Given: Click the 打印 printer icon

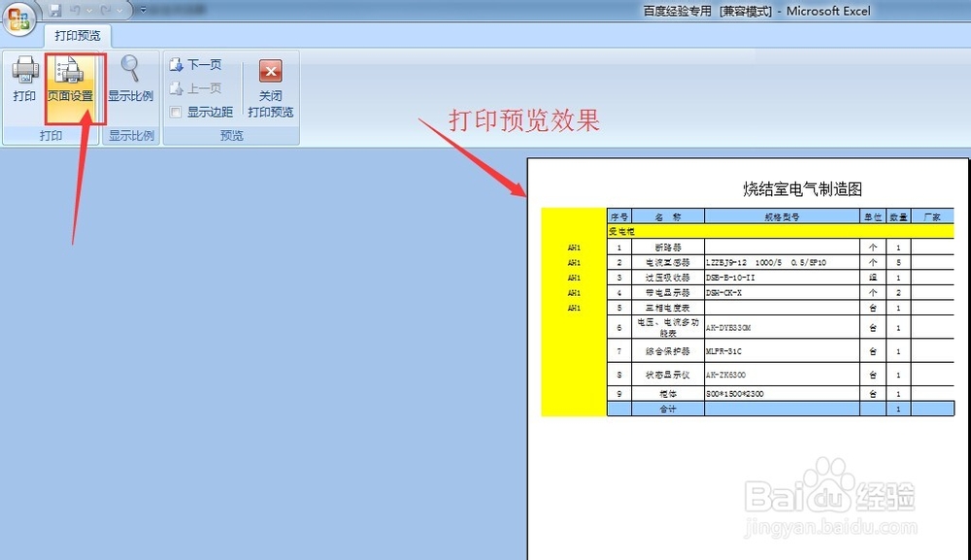Looking at the screenshot, I should (25, 80).
